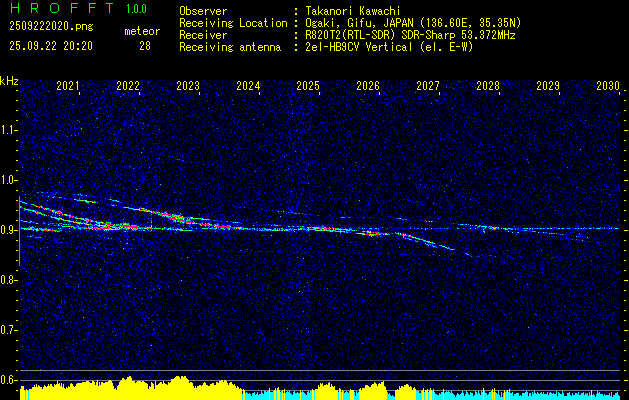Click the meteor count 28
The width and height of the screenshot is (629, 400).
pos(145,46)
